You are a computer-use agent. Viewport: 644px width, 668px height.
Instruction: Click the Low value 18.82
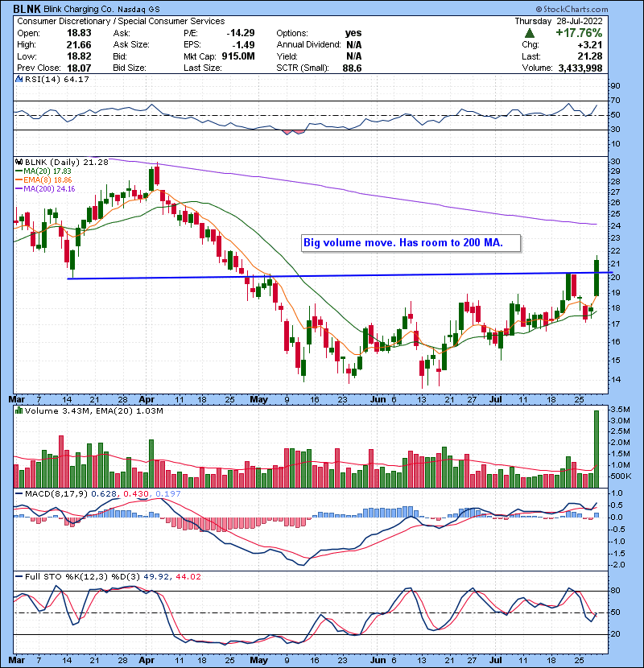(x=79, y=56)
